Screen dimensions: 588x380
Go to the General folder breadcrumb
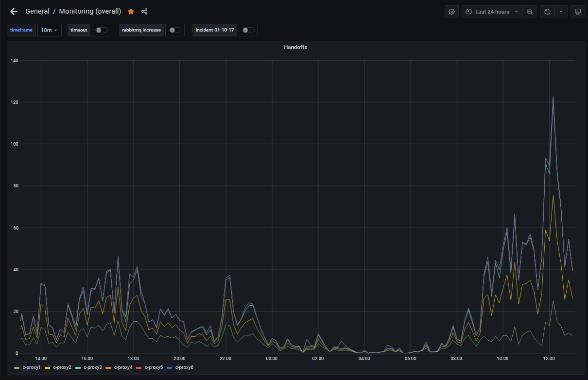pyautogui.click(x=37, y=12)
